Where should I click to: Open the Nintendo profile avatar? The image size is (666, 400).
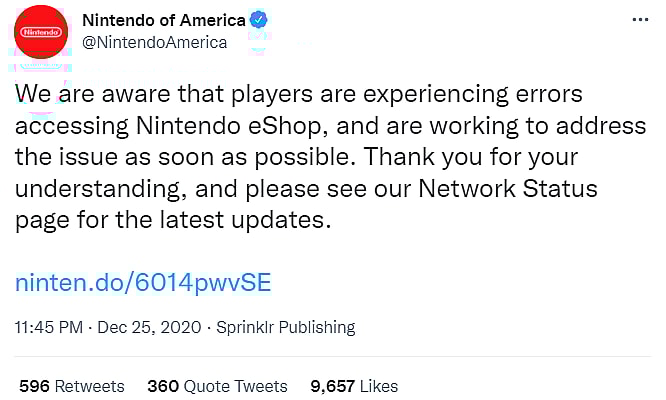coord(40,32)
